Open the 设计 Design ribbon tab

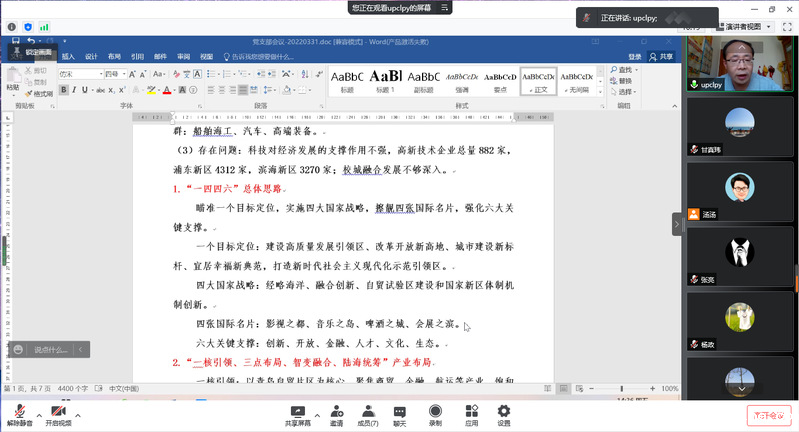pos(91,57)
